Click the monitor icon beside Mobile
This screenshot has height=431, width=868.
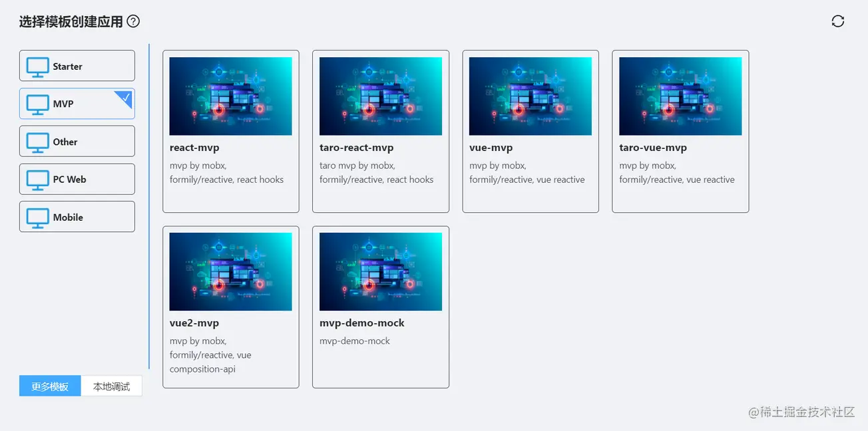point(37,217)
